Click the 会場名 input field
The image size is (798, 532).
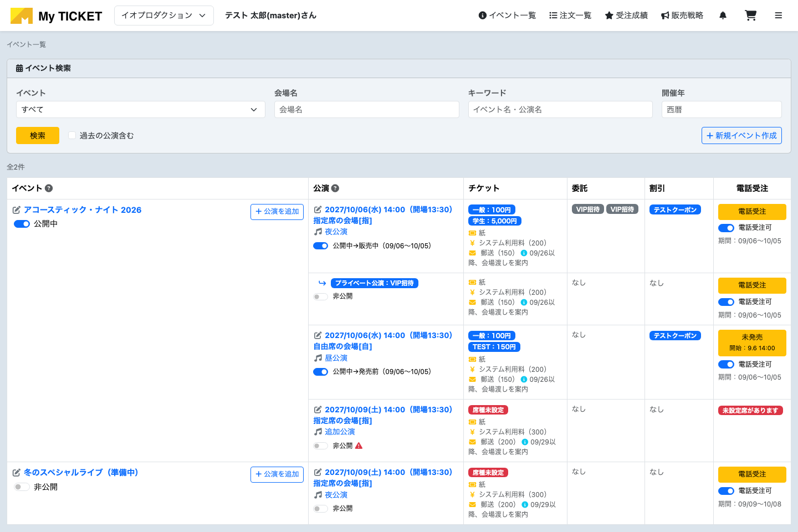click(367, 110)
